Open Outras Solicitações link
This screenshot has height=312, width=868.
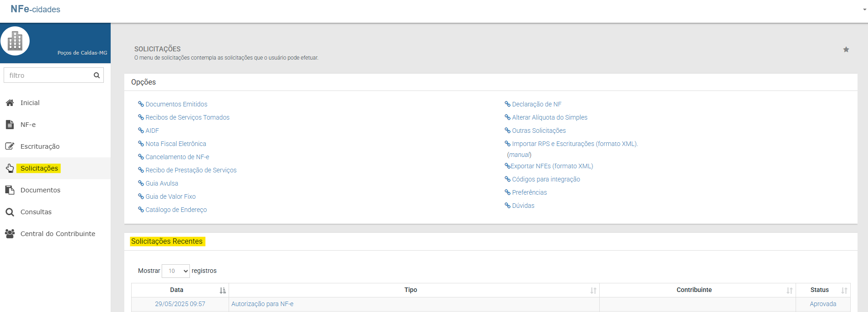click(539, 131)
